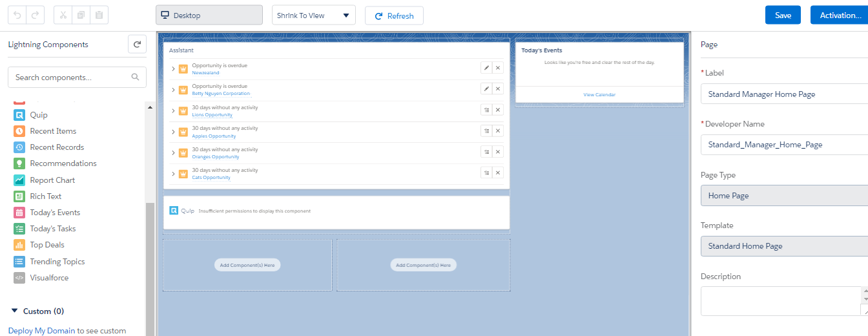The height and width of the screenshot is (336, 868).
Task: Open the Activation dialog
Action: (x=840, y=15)
